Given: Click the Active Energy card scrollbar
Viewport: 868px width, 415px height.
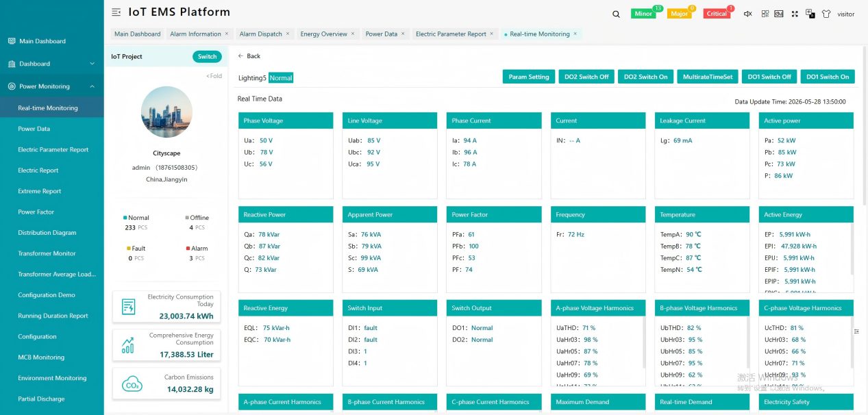Looking at the screenshot, I should click(x=852, y=250).
